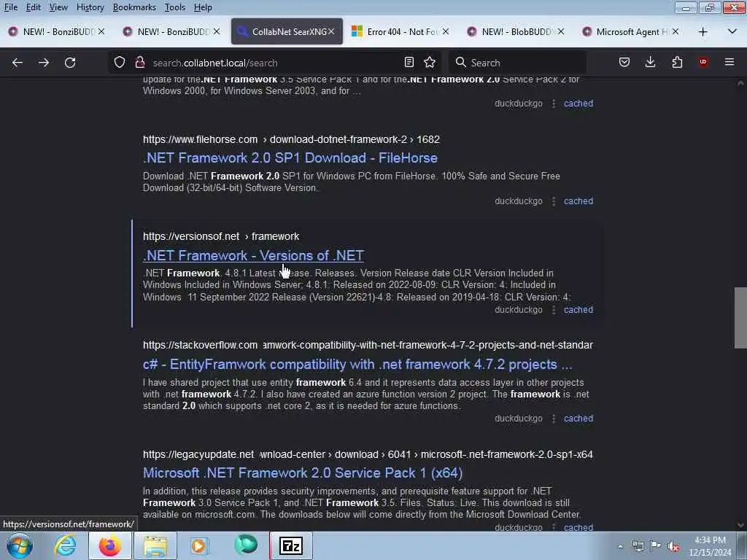This screenshot has width=747, height=560.
Task: Click the muted volume tray icon
Action: click(673, 546)
